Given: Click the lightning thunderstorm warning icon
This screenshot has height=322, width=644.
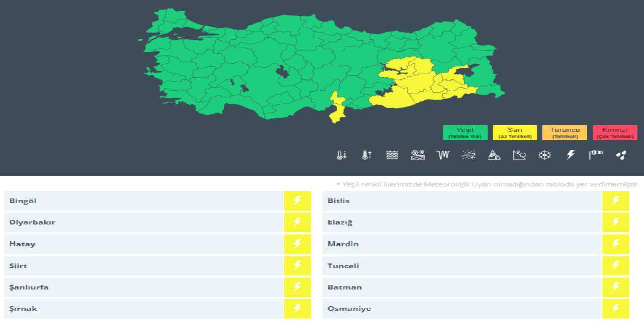Looking at the screenshot, I should 570,155.
